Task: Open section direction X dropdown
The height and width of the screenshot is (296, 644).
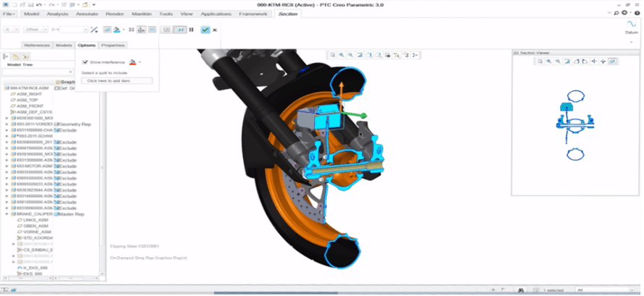Action: (17, 30)
